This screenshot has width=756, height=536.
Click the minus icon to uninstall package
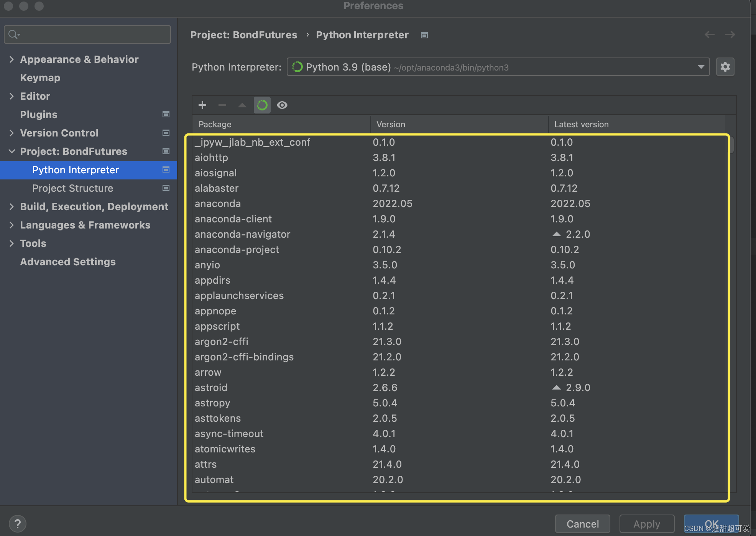click(222, 105)
